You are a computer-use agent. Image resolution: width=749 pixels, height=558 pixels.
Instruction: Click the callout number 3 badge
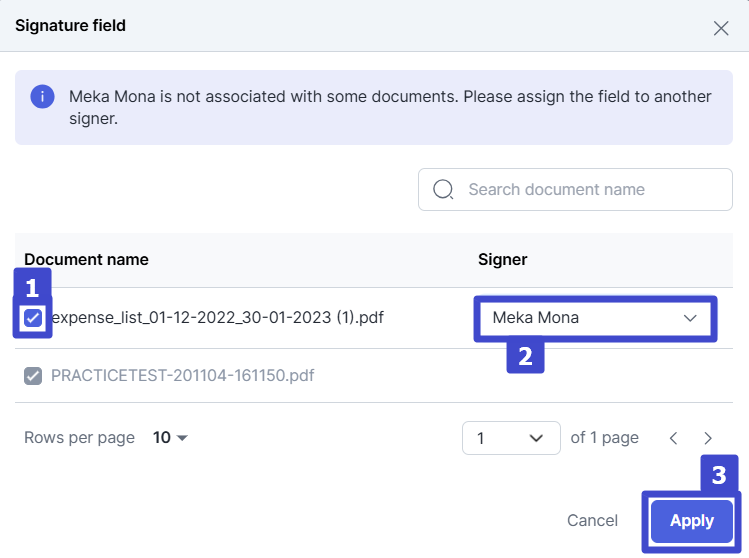(719, 475)
